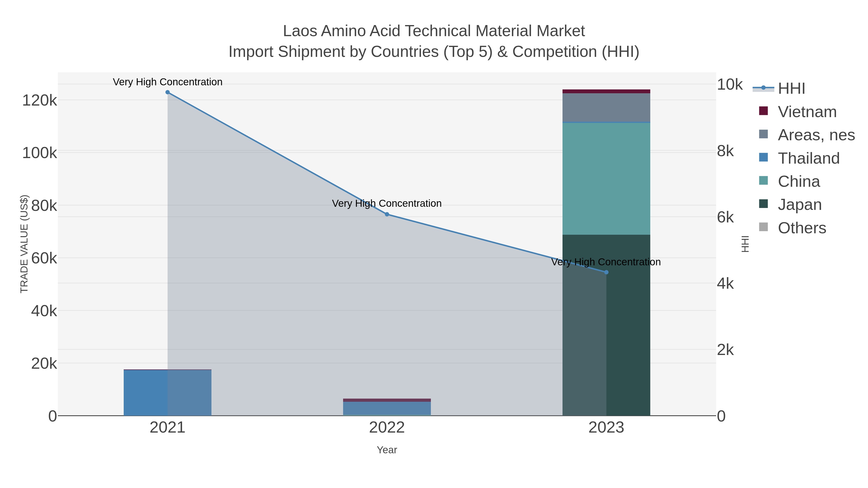Image resolution: width=868 pixels, height=488 pixels.
Task: Click the 2021 x-axis label
Action: (x=168, y=428)
